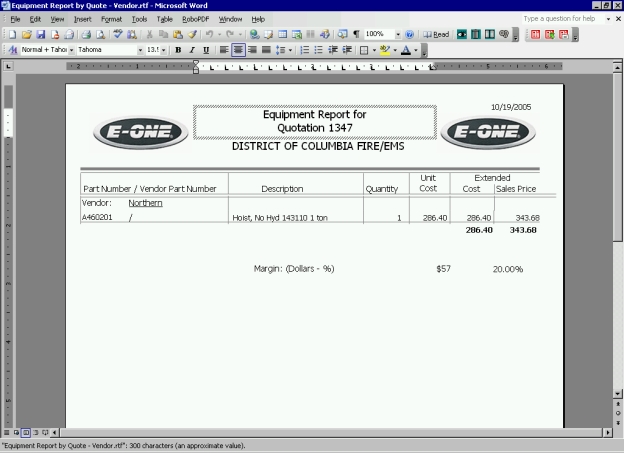Open Print Preview
This screenshot has width=624, height=453.
coord(100,35)
